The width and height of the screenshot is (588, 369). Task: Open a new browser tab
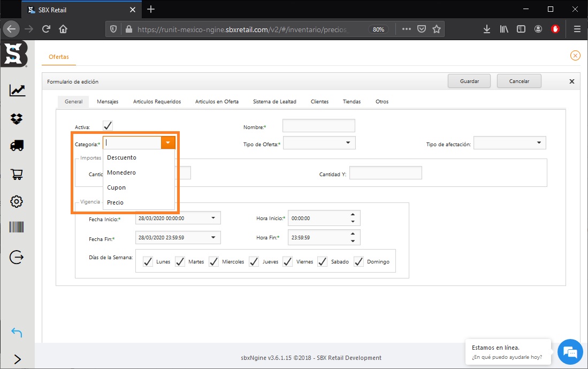[x=151, y=10]
